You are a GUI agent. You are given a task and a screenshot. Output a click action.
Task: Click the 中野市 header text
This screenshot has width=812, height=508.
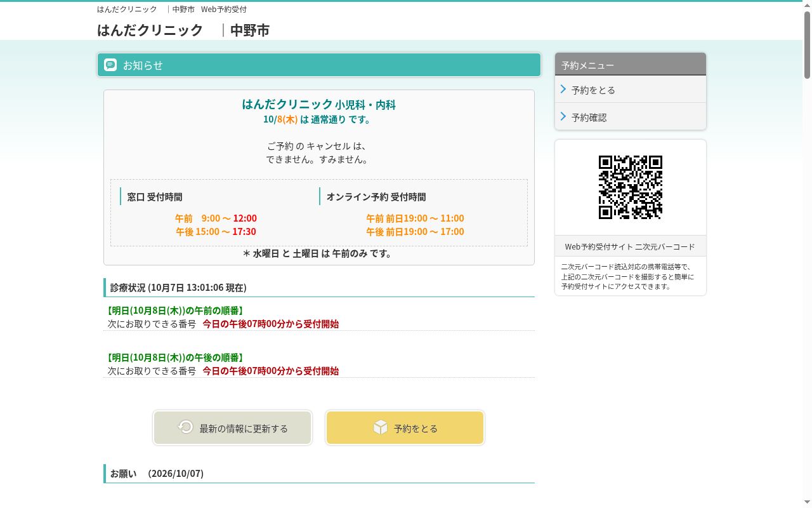(250, 30)
